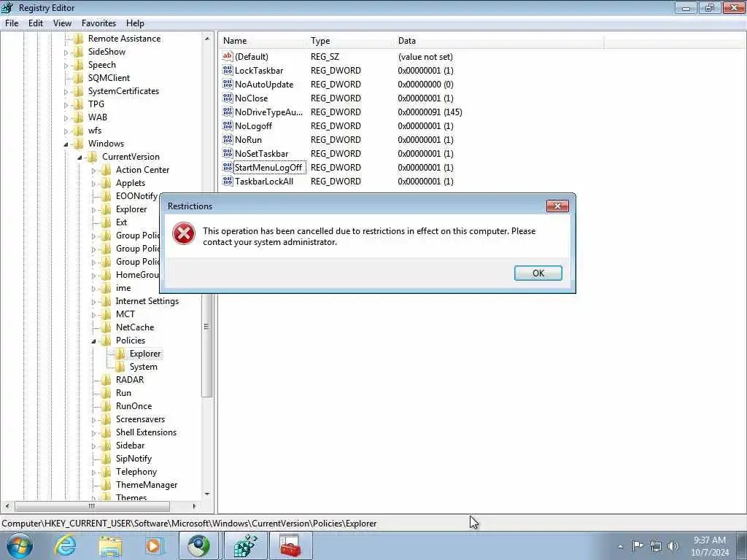Select the RunOnce key in tree
Screen dimensions: 747x560
[x=134, y=406]
